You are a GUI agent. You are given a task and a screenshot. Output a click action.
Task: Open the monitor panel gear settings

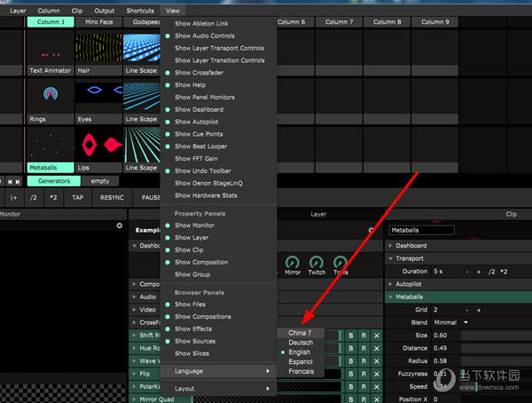120,226
